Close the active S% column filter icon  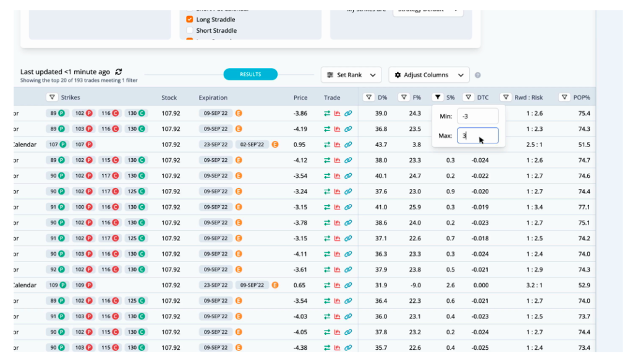coord(438,97)
